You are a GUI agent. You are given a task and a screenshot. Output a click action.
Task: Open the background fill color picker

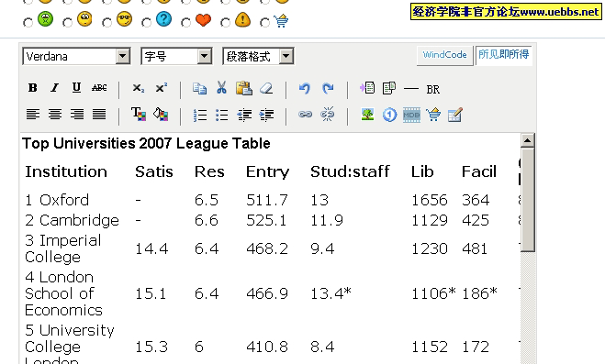click(x=161, y=115)
